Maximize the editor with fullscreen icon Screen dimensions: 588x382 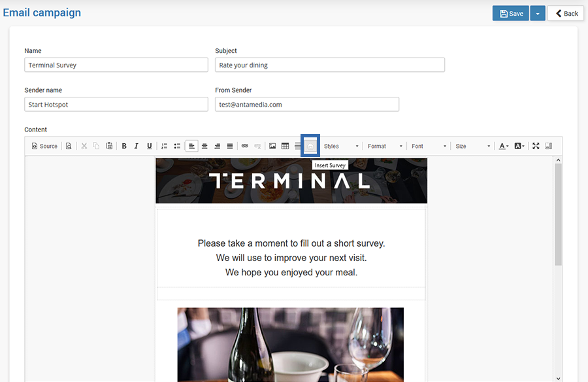pos(536,146)
